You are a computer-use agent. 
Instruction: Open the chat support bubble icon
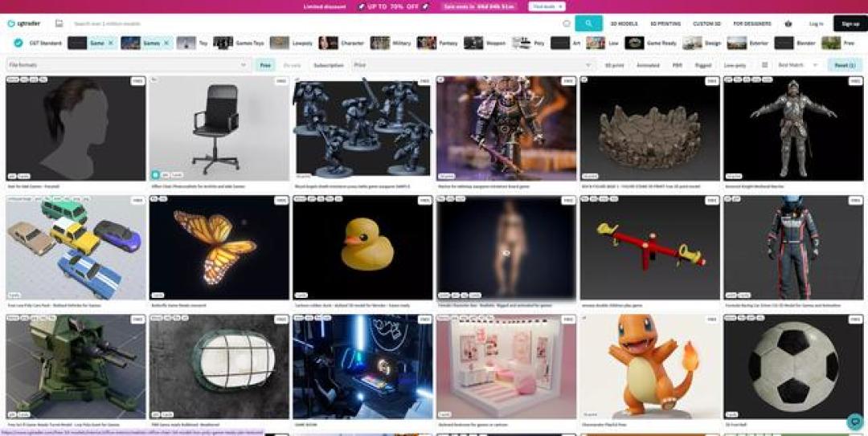click(854, 422)
